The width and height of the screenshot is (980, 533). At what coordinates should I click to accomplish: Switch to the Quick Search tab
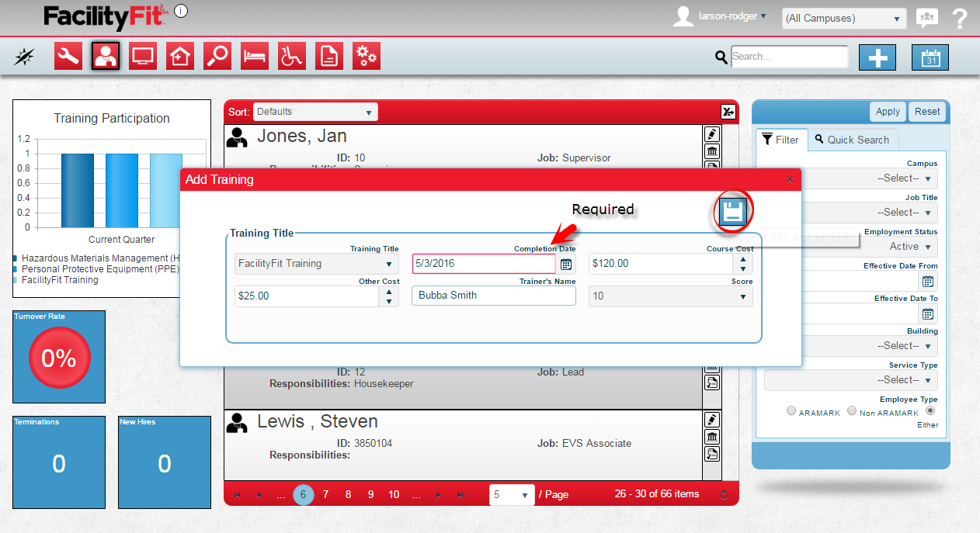pos(852,140)
